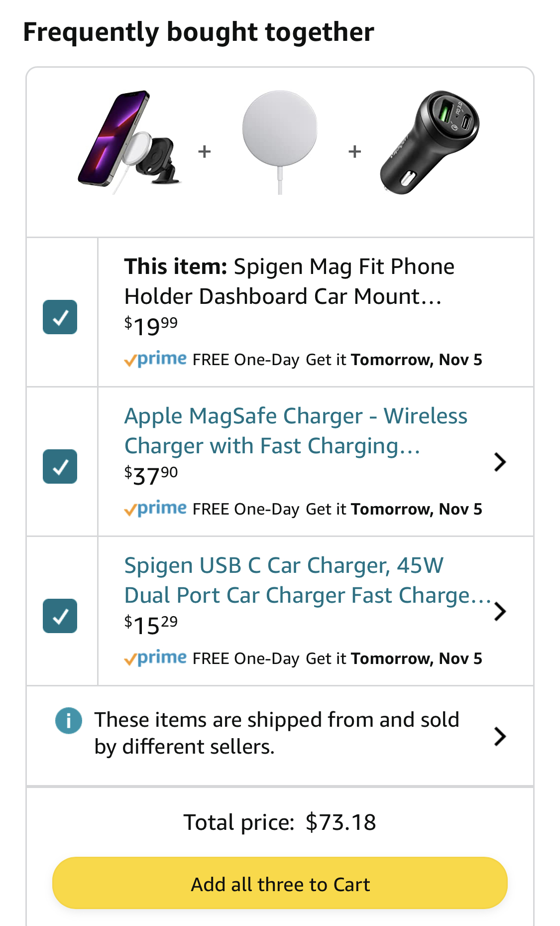Click the blue info icon about sellers
Image resolution: width=560 pixels, height=926 pixels.
[x=69, y=721]
